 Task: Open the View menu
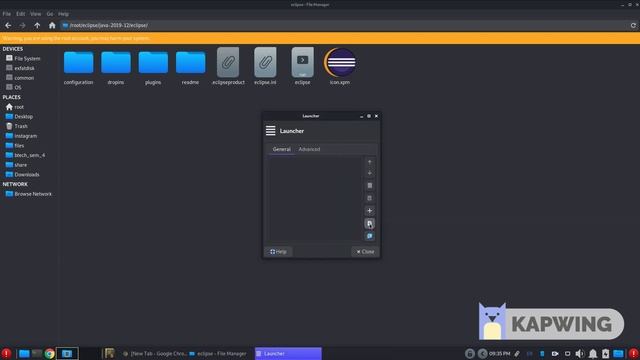[36, 14]
